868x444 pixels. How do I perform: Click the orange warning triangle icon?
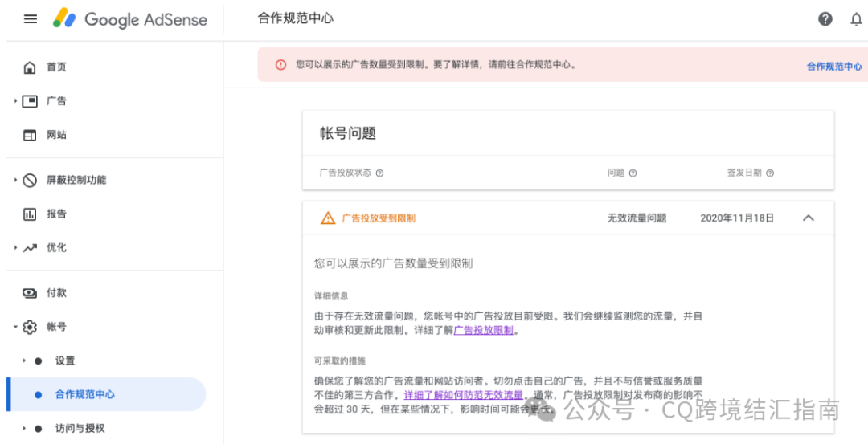point(328,218)
